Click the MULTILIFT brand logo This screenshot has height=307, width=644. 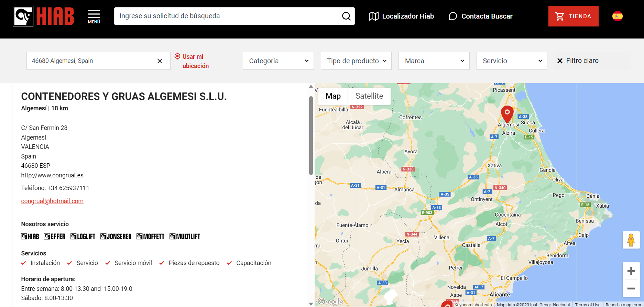185,237
